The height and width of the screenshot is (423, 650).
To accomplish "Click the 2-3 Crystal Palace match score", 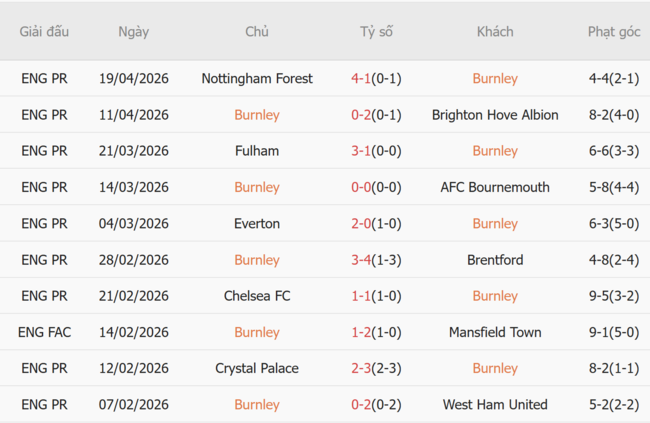I will click(361, 368).
